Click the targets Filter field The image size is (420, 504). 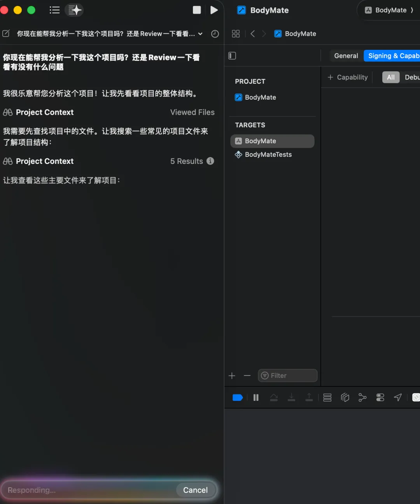(x=287, y=376)
